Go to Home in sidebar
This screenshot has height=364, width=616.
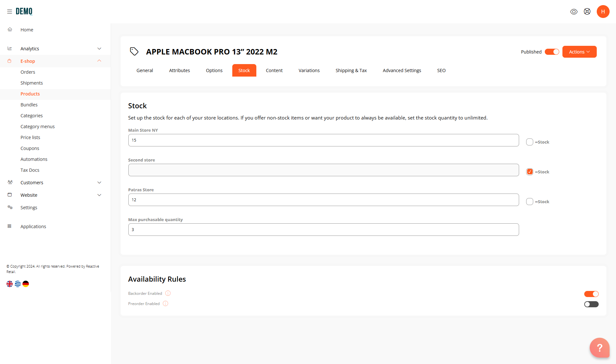[27, 30]
